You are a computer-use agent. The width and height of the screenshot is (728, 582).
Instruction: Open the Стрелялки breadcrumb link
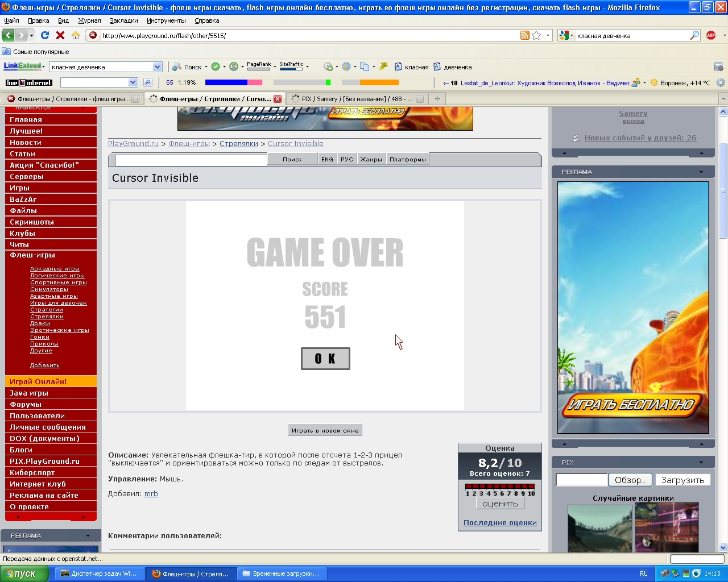(239, 144)
